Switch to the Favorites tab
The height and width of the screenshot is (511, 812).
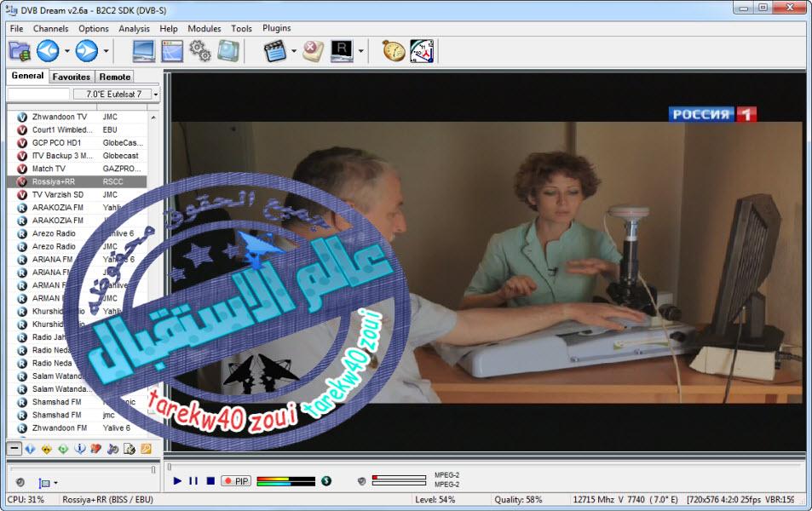coord(72,77)
